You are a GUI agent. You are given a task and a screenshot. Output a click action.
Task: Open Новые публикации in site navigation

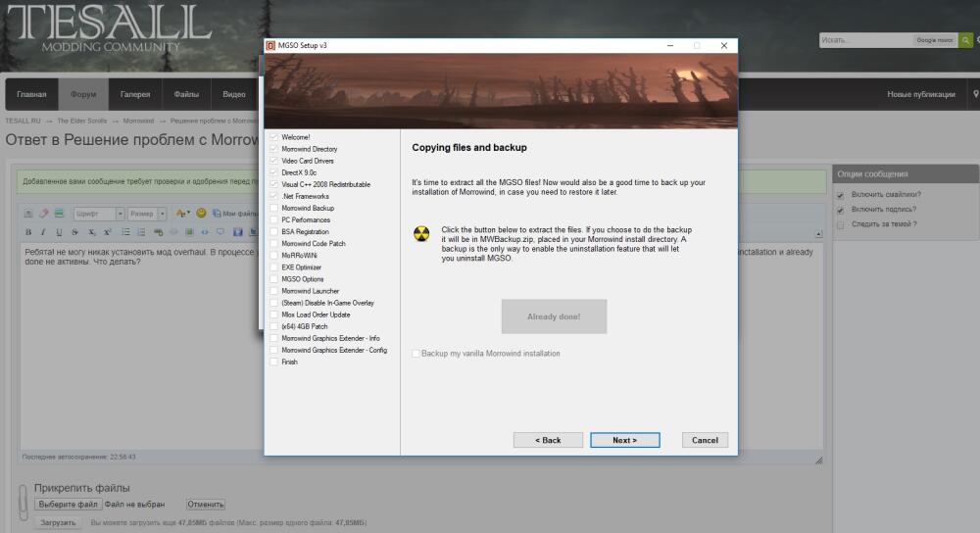[x=921, y=94]
